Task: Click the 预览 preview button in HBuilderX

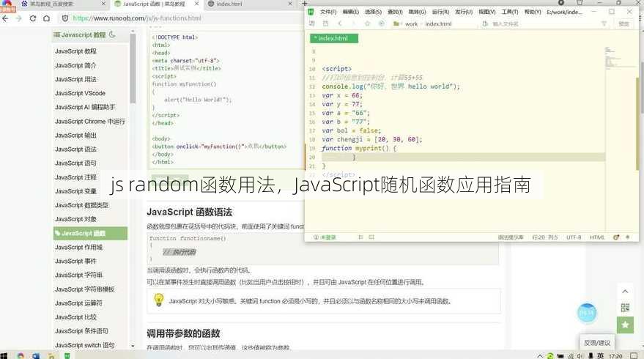Action: coord(623,24)
